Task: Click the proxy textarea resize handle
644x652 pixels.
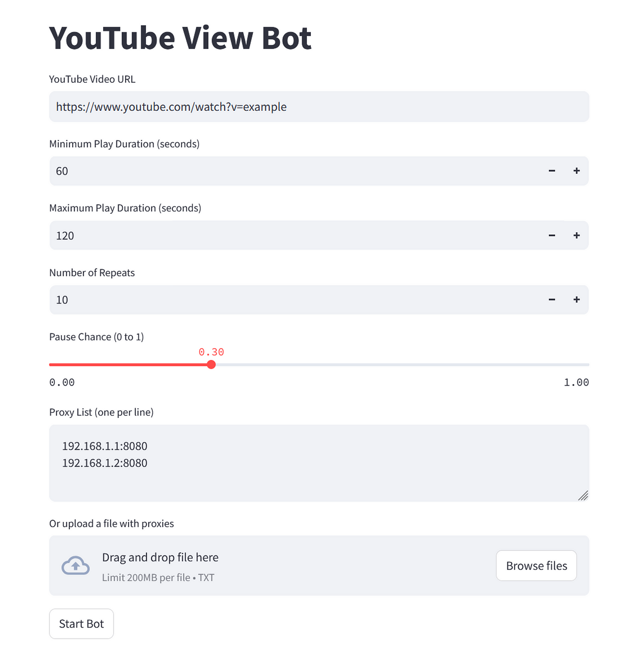Action: click(583, 496)
